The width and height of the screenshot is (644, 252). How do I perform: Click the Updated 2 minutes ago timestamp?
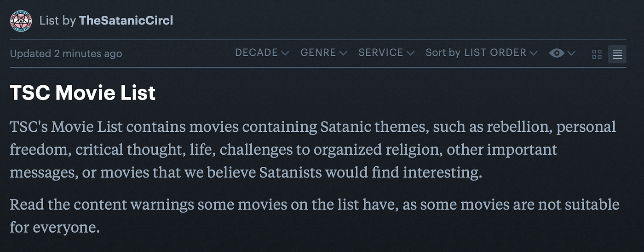pyautogui.click(x=66, y=53)
